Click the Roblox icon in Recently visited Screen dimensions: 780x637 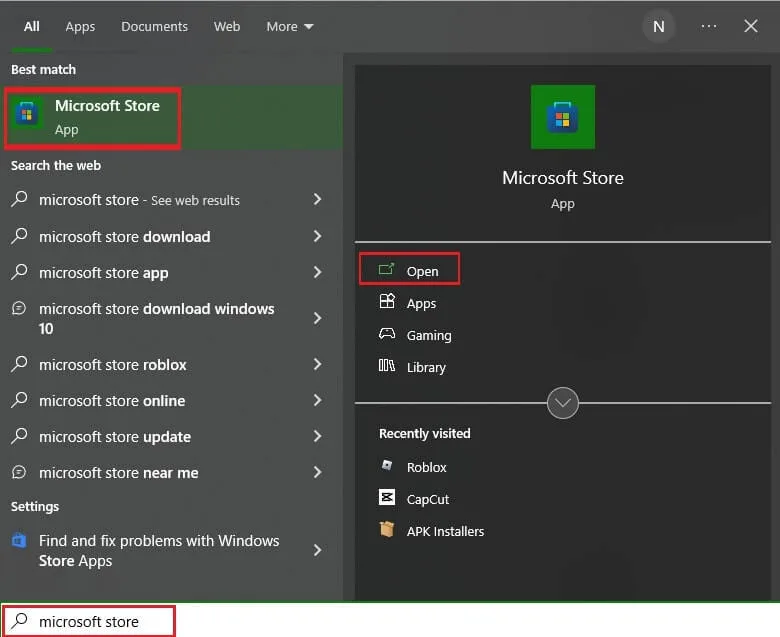[387, 466]
